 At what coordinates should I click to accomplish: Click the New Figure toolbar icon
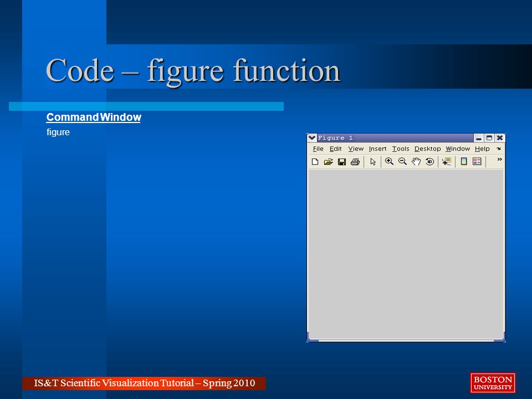[x=315, y=162]
